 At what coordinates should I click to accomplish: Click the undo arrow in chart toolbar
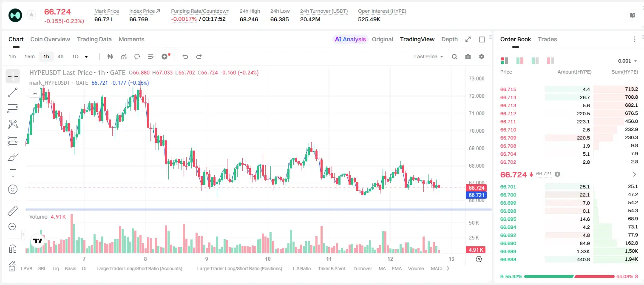(185, 57)
